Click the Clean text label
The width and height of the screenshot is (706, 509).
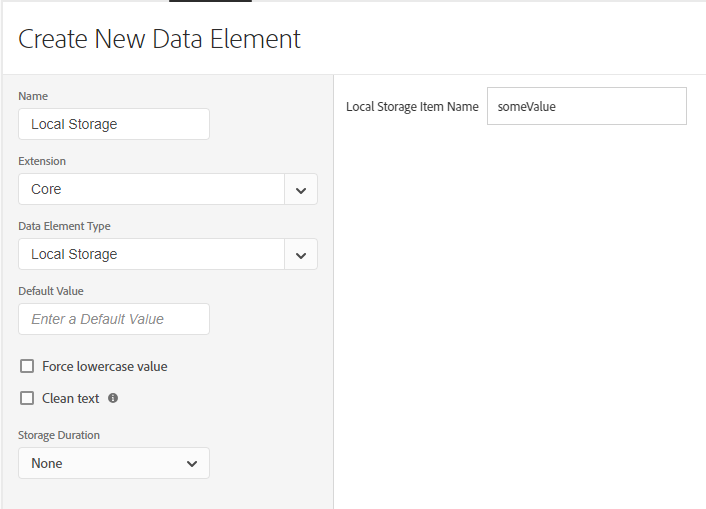tap(71, 398)
